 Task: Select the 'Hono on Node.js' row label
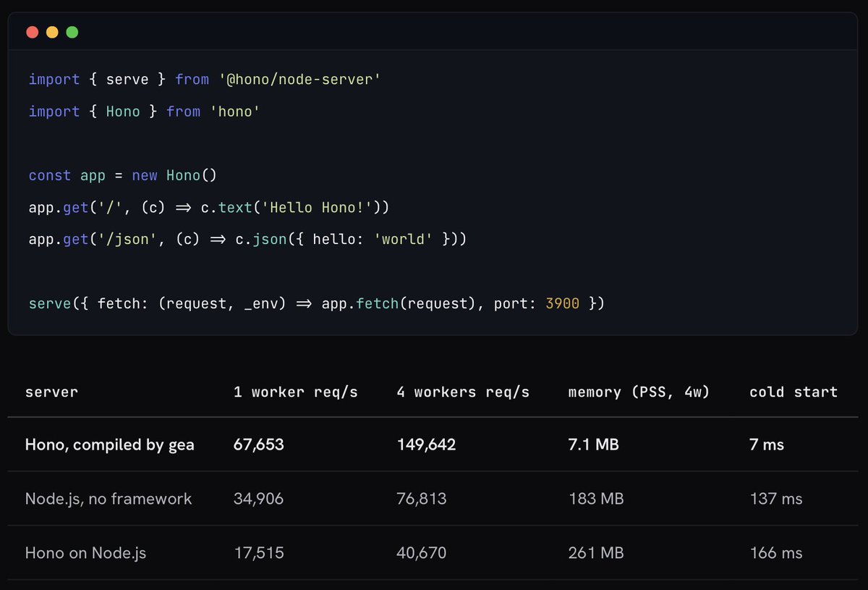click(x=85, y=553)
